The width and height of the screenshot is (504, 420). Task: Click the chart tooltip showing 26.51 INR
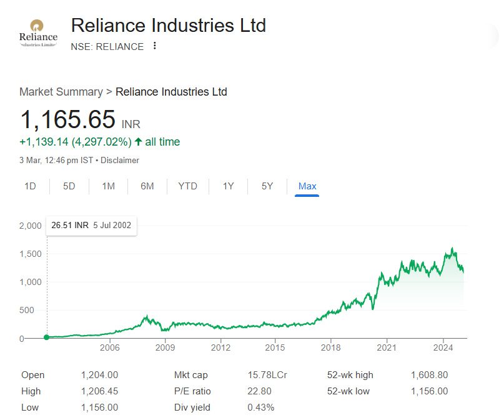(x=91, y=226)
